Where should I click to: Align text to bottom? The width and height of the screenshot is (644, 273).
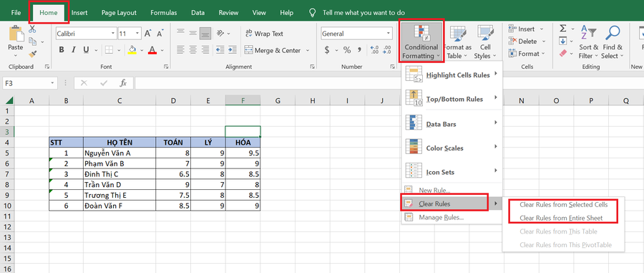point(205,33)
